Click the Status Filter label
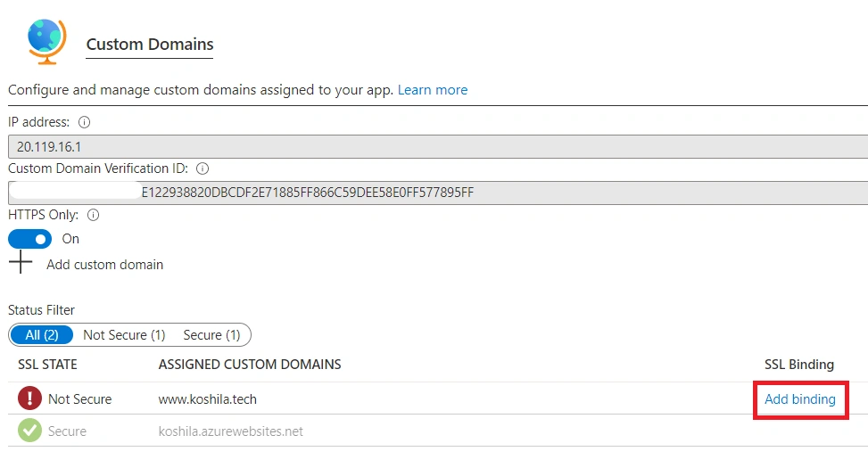This screenshot has width=868, height=468. coord(42,310)
